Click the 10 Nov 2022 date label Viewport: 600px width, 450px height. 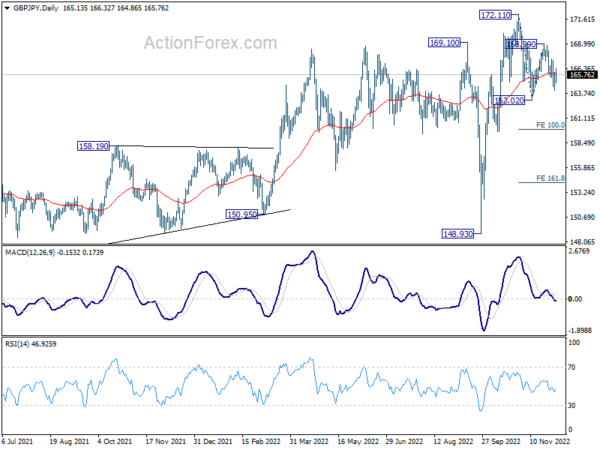click(x=549, y=441)
